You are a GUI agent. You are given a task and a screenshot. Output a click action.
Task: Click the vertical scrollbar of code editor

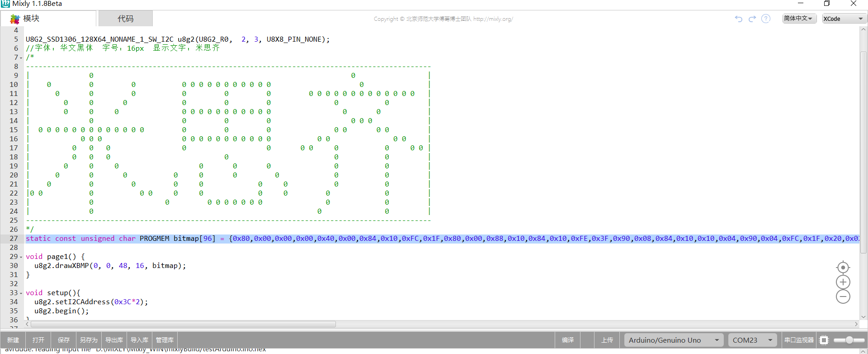coord(863,153)
